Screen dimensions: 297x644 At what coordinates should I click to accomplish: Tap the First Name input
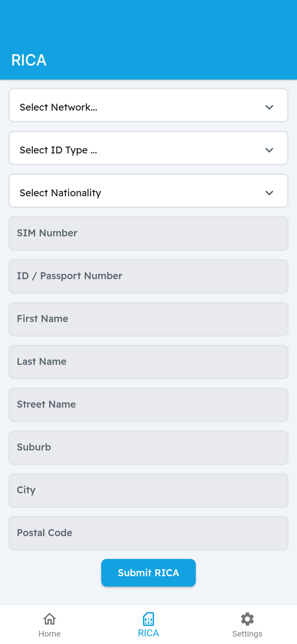pos(148,319)
